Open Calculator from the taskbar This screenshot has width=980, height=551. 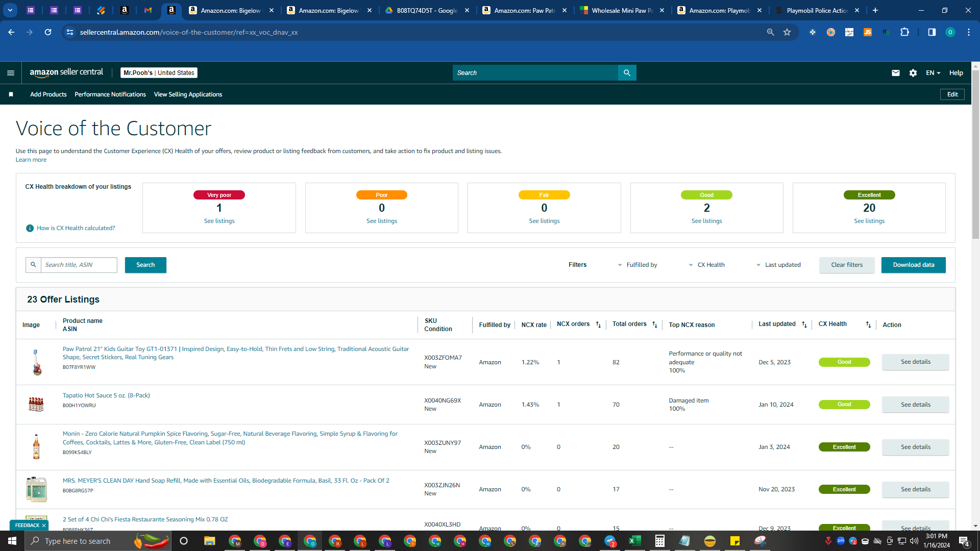pos(659,541)
